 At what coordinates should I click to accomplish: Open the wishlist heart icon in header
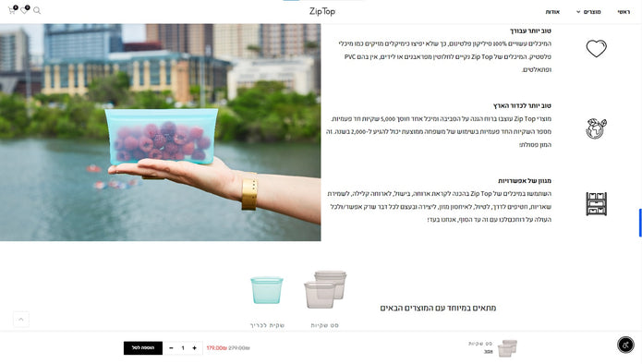click(25, 10)
